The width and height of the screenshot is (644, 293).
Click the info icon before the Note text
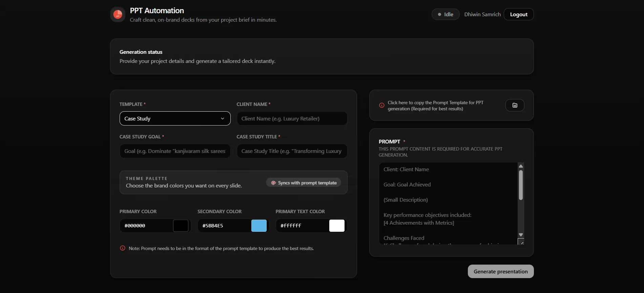123,248
